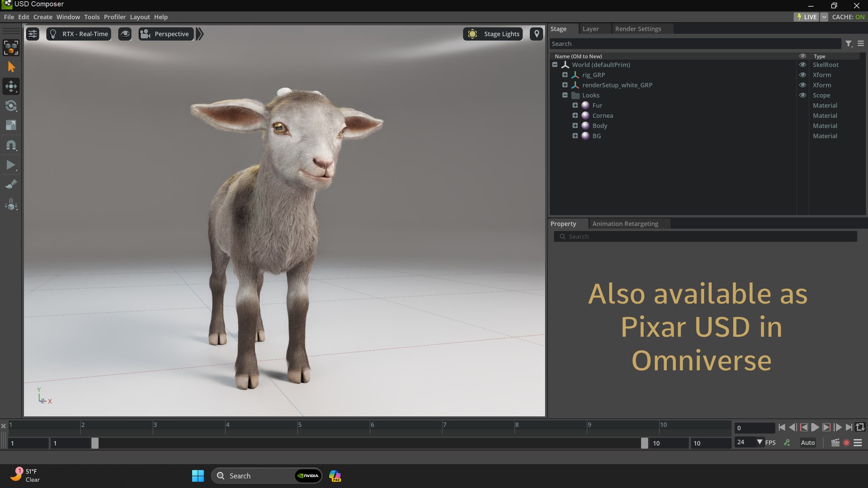
Task: Open Stage Lights lighting menu
Action: coord(493,34)
